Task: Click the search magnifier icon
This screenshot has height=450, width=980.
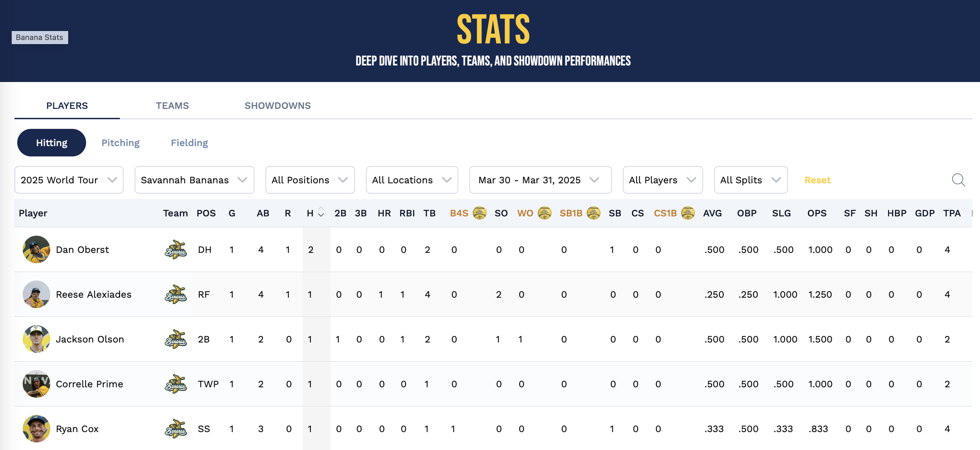Action: [x=958, y=180]
